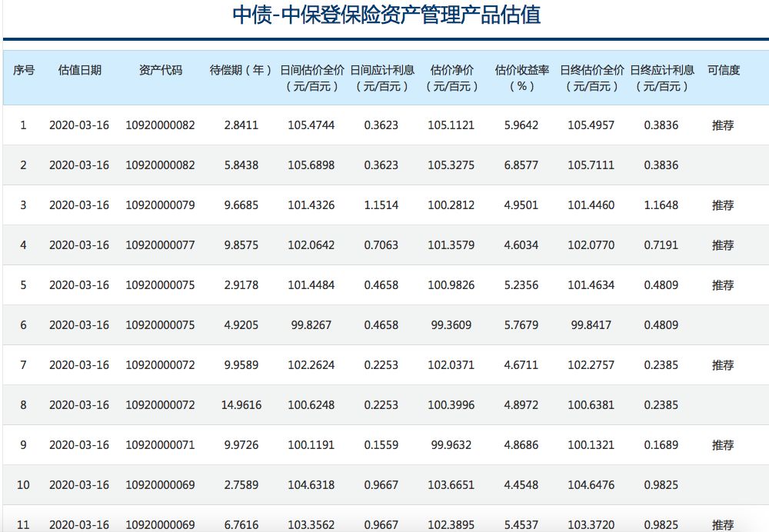Select asset code 10920000075 in row 6
Image resolution: width=769 pixels, height=532 pixels.
coord(161,325)
